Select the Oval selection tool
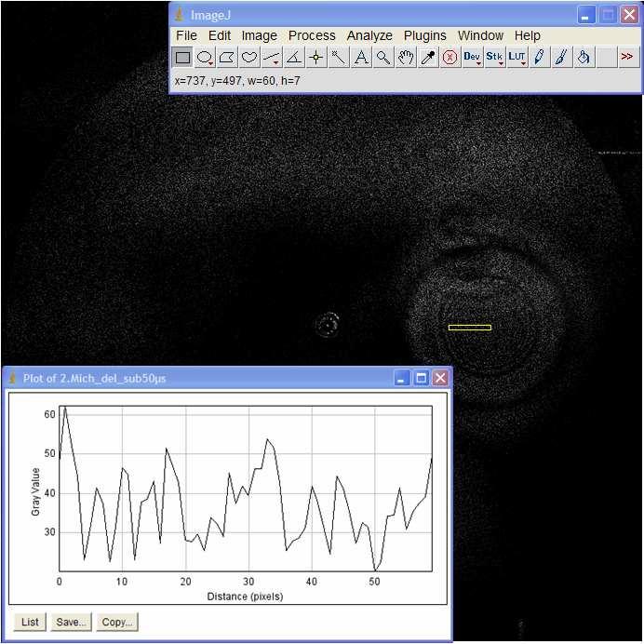 (x=205, y=58)
